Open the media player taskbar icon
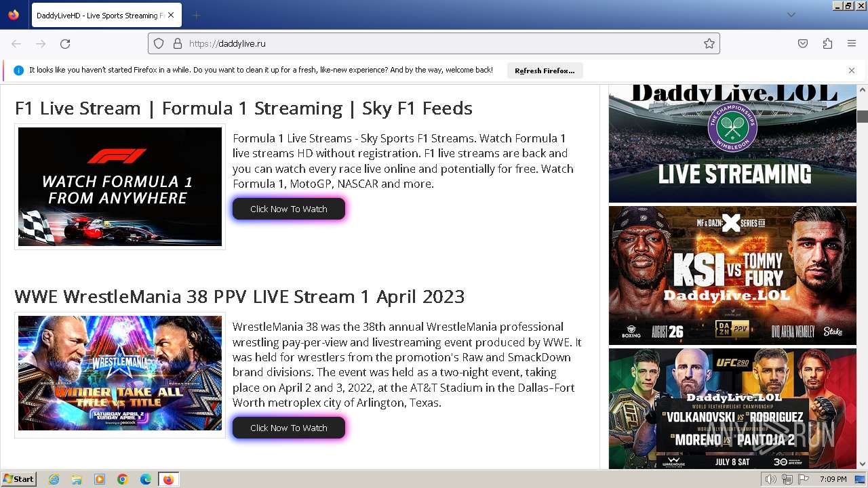The width and height of the screenshot is (868, 488). [x=100, y=479]
